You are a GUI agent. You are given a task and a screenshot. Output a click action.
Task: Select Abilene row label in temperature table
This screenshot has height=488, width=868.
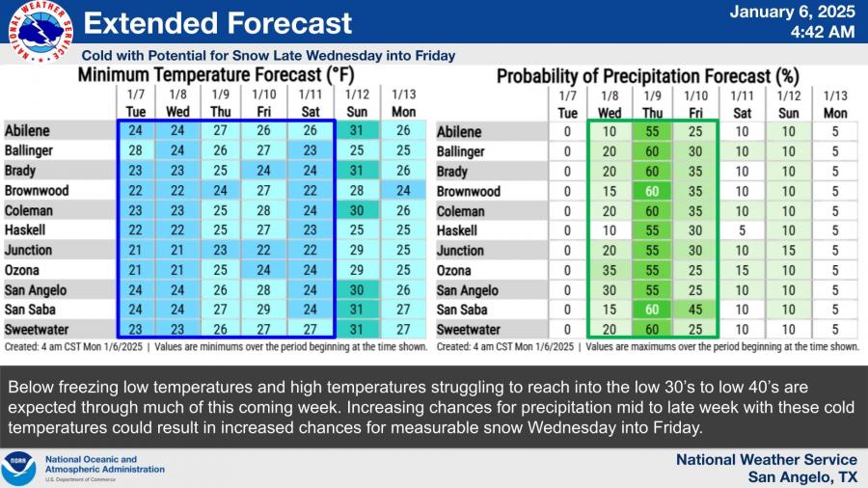(28, 130)
